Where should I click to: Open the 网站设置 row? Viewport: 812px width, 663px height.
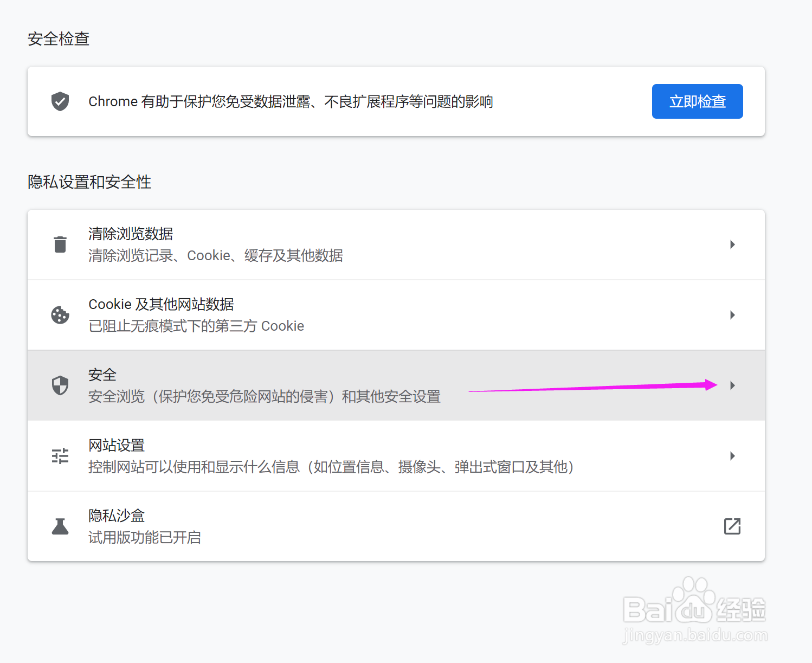pyautogui.click(x=379, y=456)
